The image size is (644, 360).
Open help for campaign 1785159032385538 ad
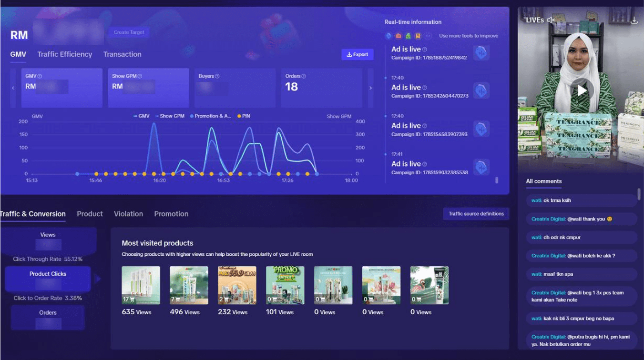425,164
